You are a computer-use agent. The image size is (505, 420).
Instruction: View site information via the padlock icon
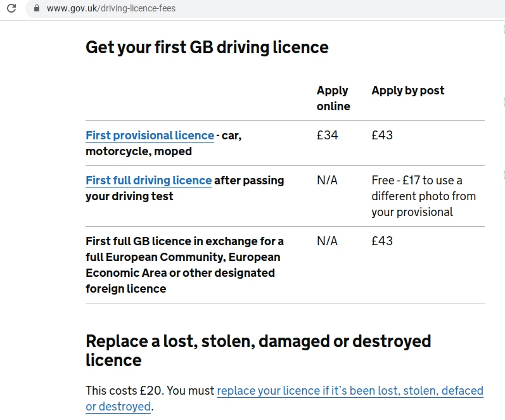pos(37,8)
